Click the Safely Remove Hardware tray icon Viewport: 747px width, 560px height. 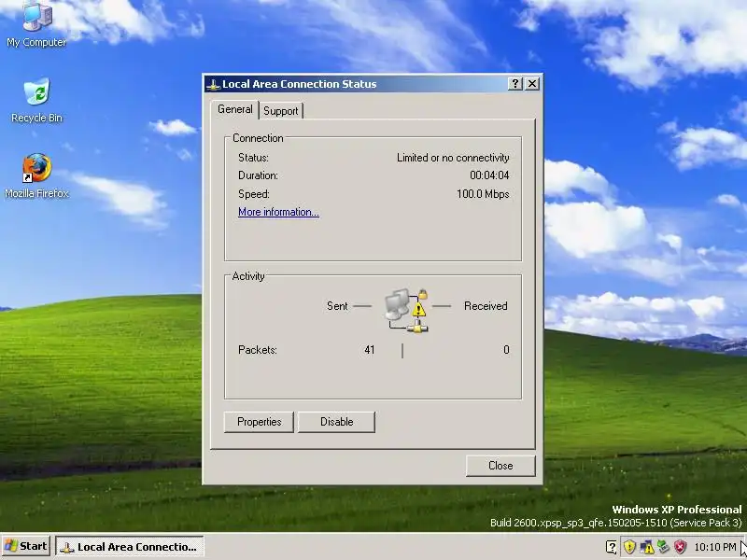663,547
